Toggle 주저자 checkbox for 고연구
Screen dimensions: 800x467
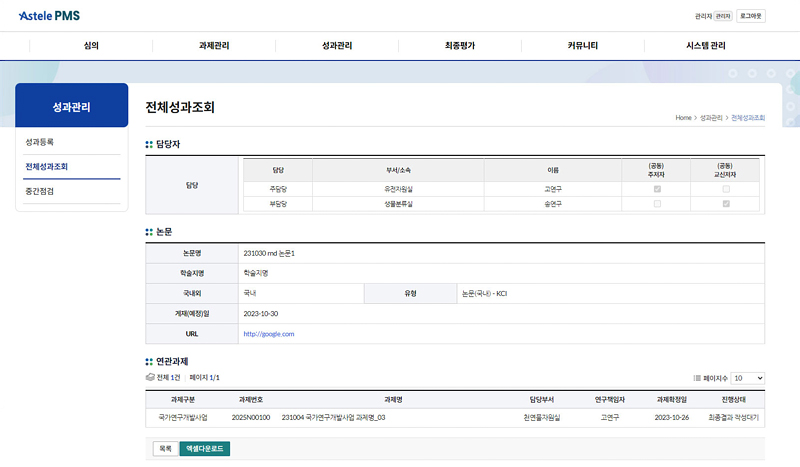coord(657,189)
